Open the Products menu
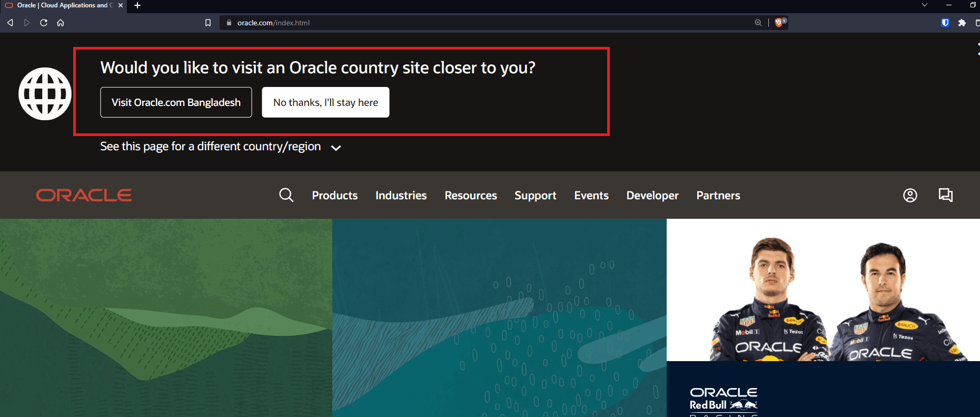The height and width of the screenshot is (417, 980). coord(335,196)
